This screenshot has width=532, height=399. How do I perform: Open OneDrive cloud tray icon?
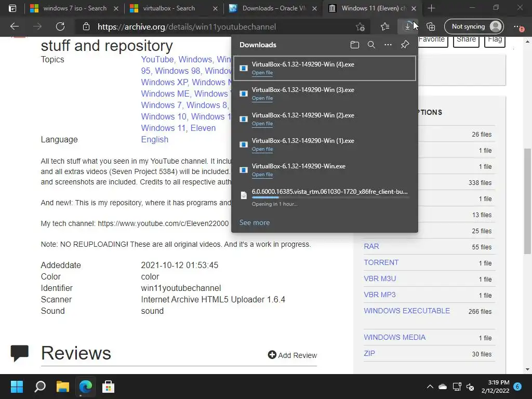point(443,387)
